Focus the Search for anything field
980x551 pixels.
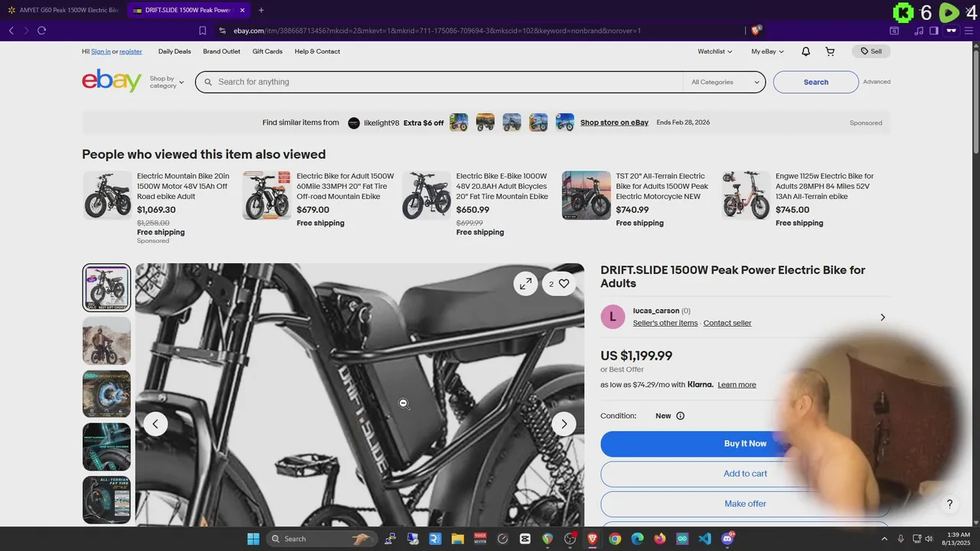pos(439,82)
